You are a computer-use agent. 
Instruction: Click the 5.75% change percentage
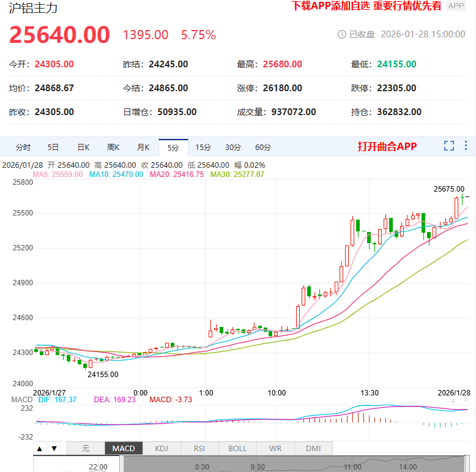(198, 35)
